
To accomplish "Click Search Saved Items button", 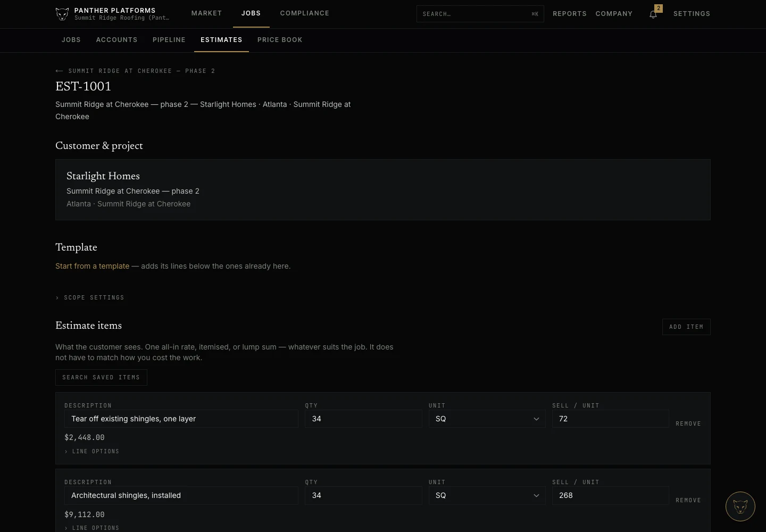I will tap(101, 377).
